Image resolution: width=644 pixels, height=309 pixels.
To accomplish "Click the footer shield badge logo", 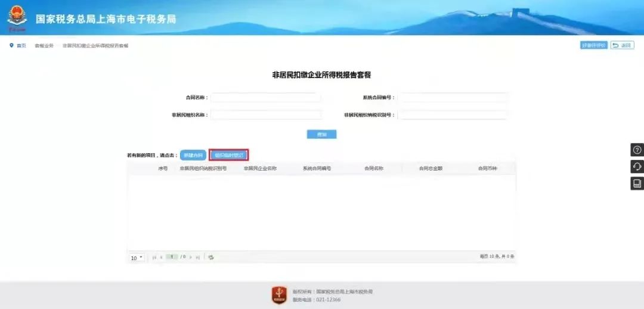I will coord(279,295).
